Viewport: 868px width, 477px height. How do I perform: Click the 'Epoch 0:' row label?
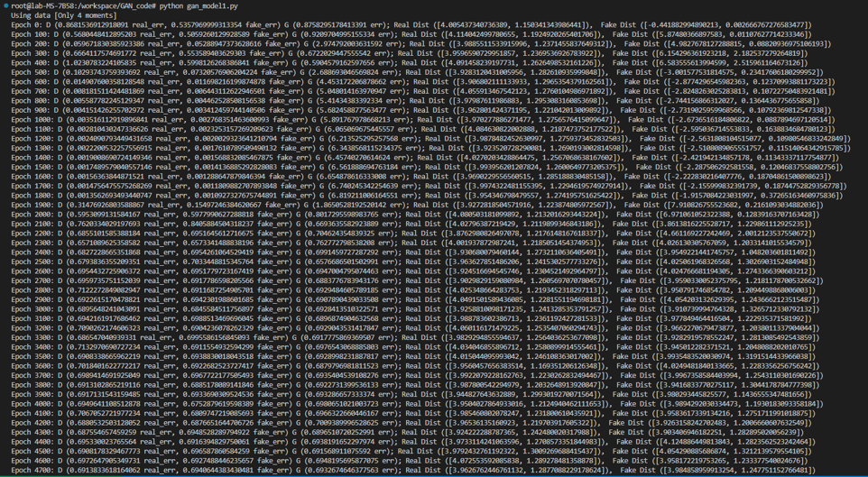click(x=26, y=25)
